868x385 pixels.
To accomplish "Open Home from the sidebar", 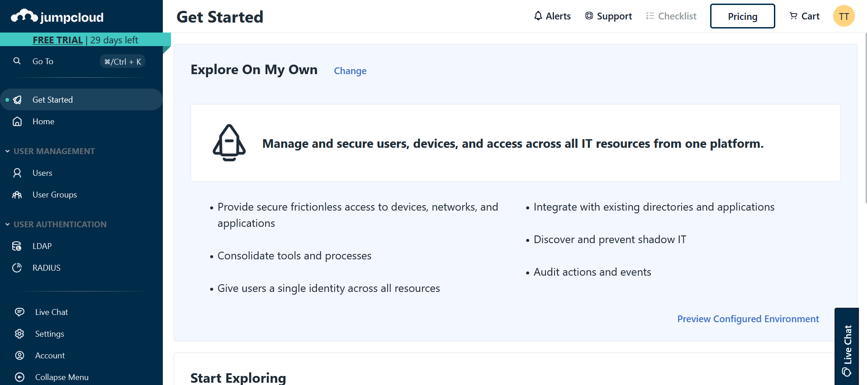I will coord(43,122).
